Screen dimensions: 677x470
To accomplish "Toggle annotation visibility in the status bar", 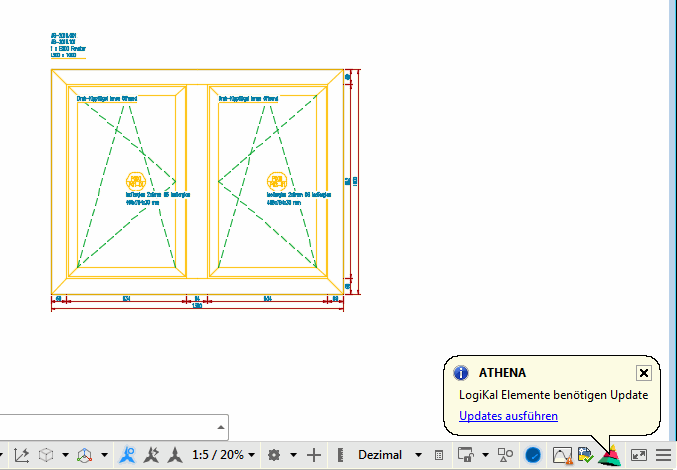I will pyautogui.click(x=128, y=455).
